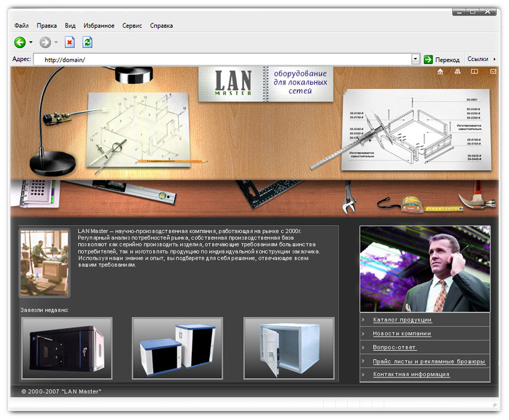Open the Избранное menu
The width and height of the screenshot is (509, 420).
(x=99, y=26)
